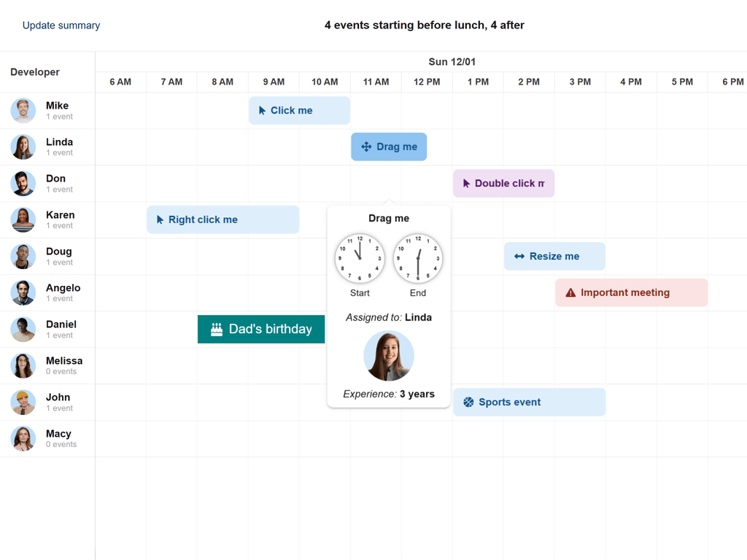
Task: Click the pointer icon on 'Right click me' event
Action: tap(160, 219)
